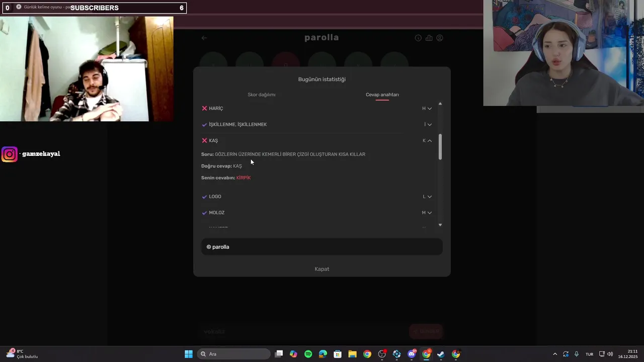This screenshot has width=644, height=362.
Task: Open the weather widget in taskbar
Action: pos(23,354)
